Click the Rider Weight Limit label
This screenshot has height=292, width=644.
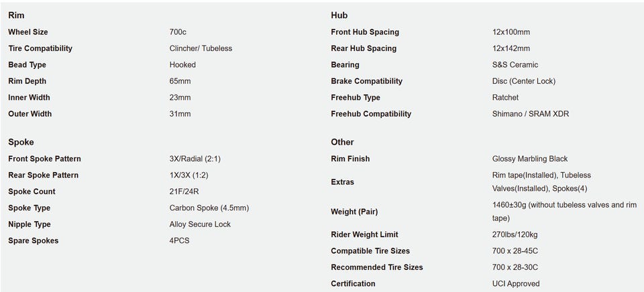coord(365,234)
